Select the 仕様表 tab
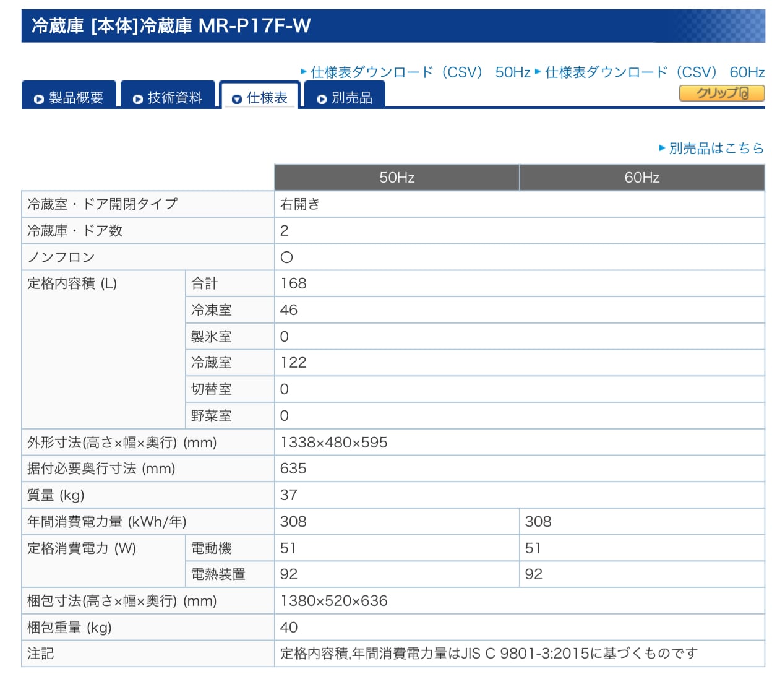772x700 pixels. coord(260,95)
